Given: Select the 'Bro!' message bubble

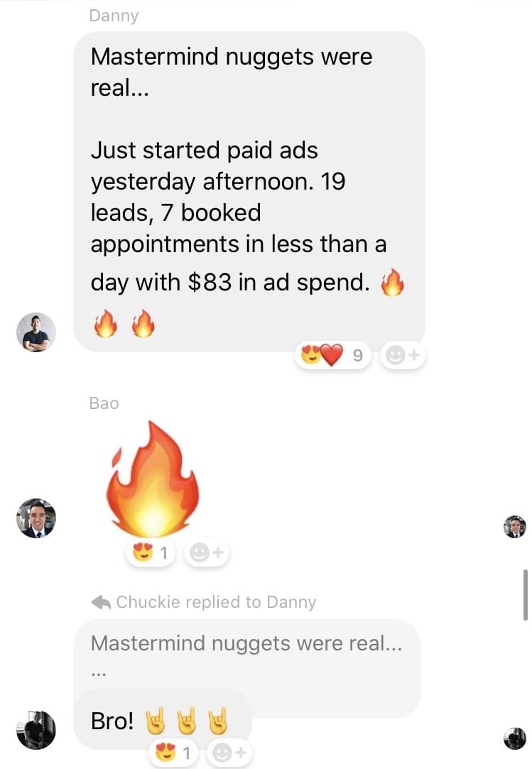Looking at the screenshot, I should 163,721.
